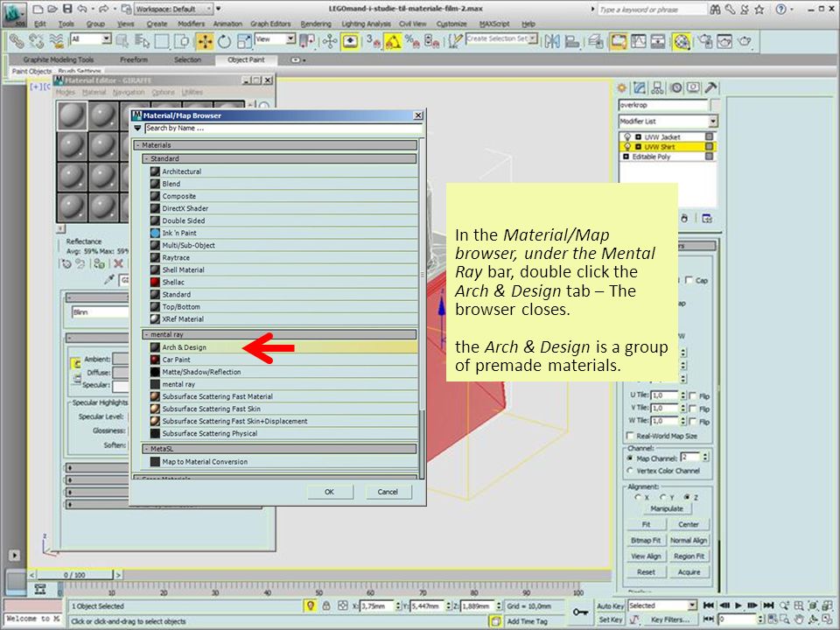Open the Utilities hammer panel icon
The image size is (840, 630).
[x=710, y=87]
